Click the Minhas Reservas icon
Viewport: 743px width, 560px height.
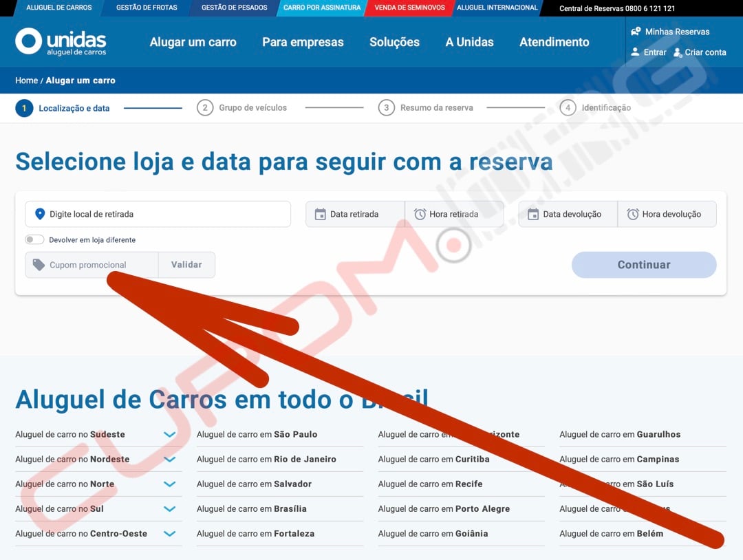click(636, 32)
